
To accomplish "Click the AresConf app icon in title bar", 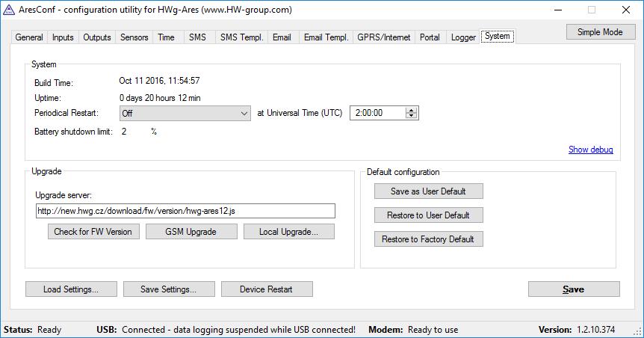I will [x=9, y=10].
